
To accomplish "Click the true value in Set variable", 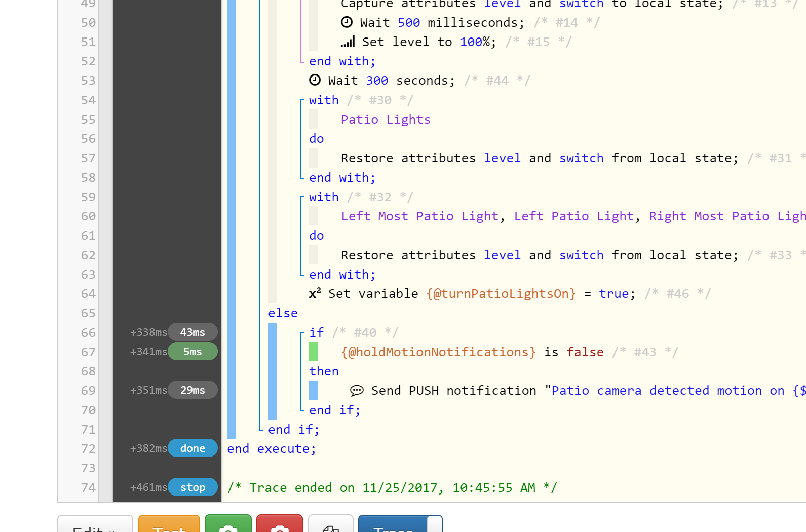I will click(613, 294).
